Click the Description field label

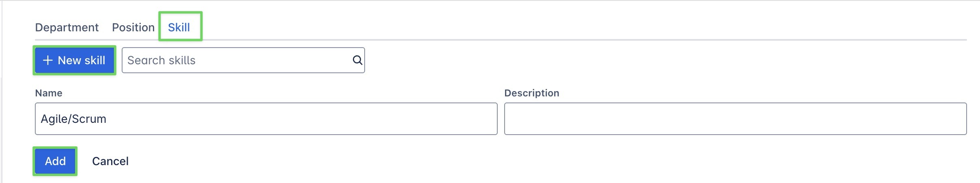(531, 93)
